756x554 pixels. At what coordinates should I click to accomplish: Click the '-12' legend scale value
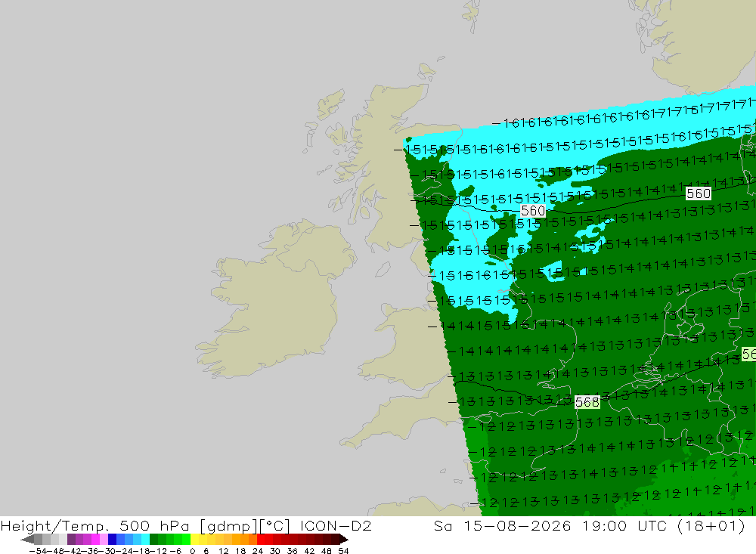pyautogui.click(x=158, y=551)
